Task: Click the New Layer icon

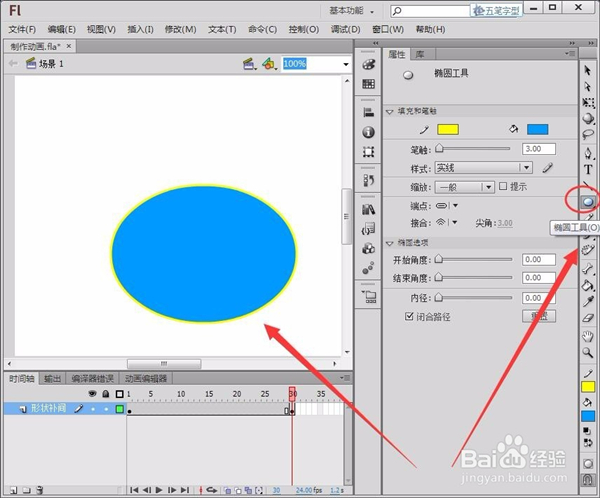Action: (13, 490)
